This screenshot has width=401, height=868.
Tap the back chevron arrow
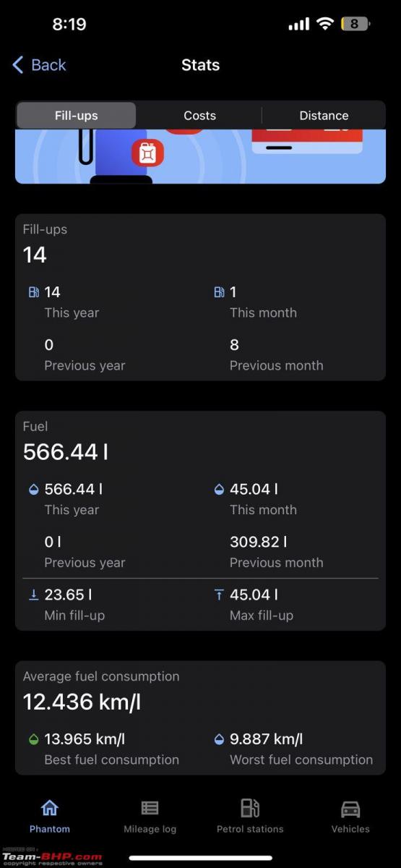[x=18, y=65]
